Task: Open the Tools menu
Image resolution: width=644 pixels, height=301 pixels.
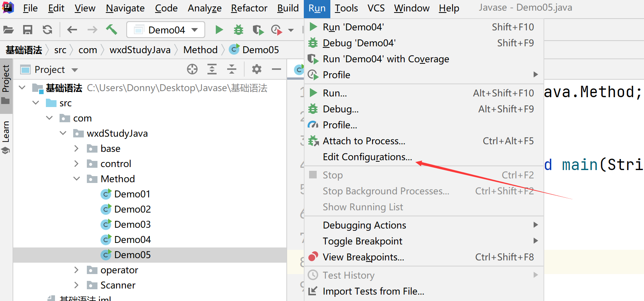Action: tap(346, 8)
